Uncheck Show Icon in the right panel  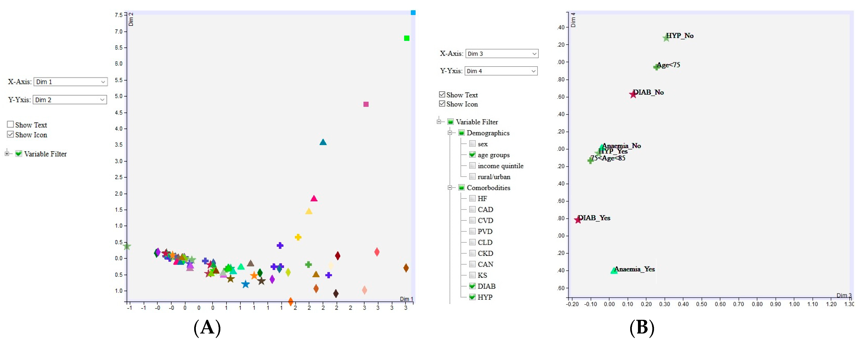(442, 104)
